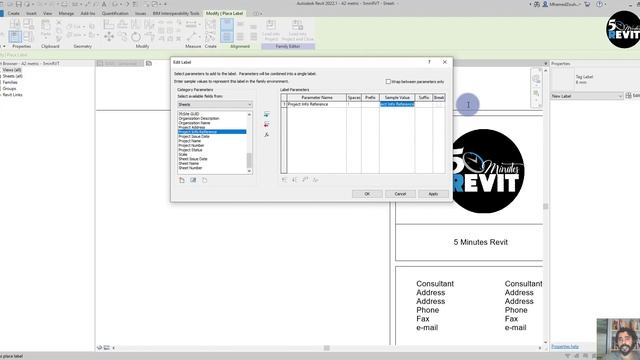Select Revit Links in the Project Browser
Image resolution: width=640 pixels, height=360 pixels.
12,95
